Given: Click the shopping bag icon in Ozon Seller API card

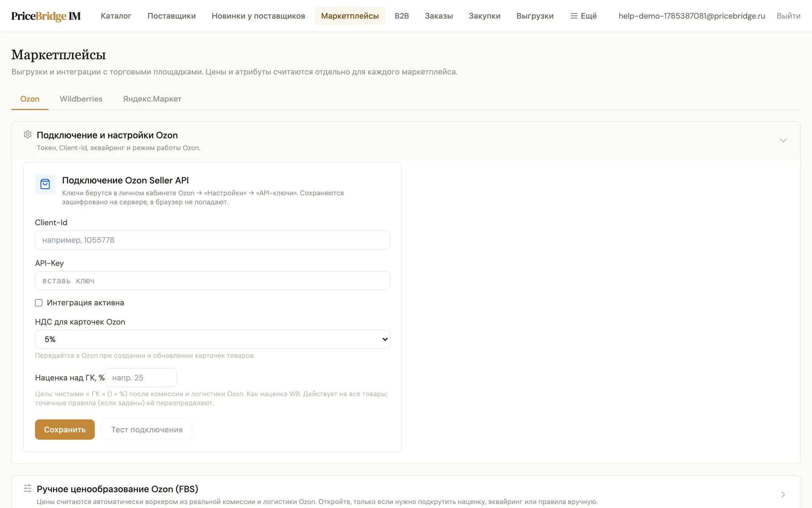Looking at the screenshot, I should [45, 184].
